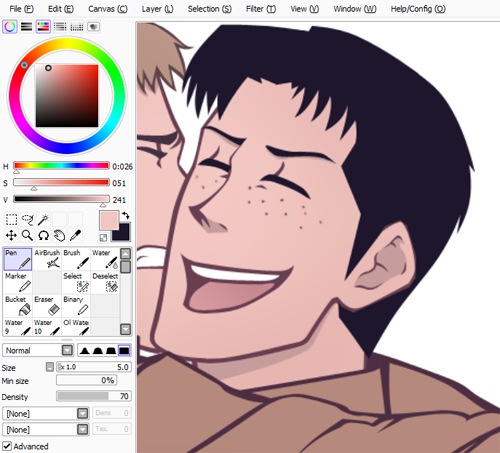
Task: Select the rectangular selection tool
Action: pos(11,220)
